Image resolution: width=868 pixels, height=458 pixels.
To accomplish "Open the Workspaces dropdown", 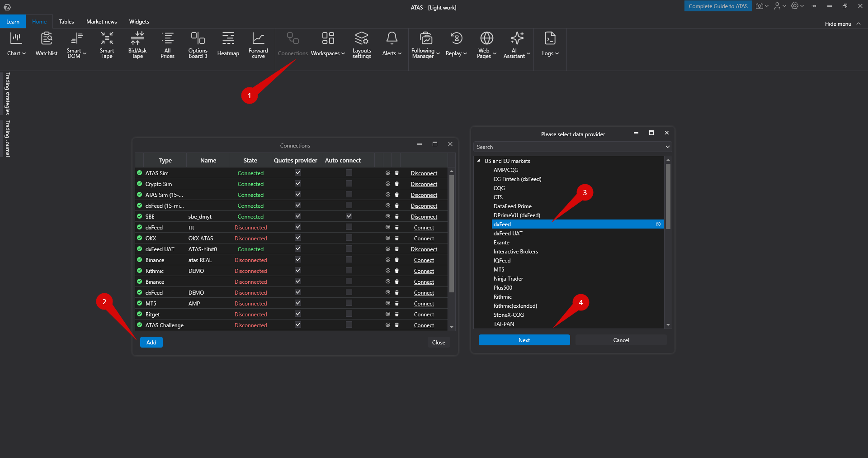I will pos(328,44).
